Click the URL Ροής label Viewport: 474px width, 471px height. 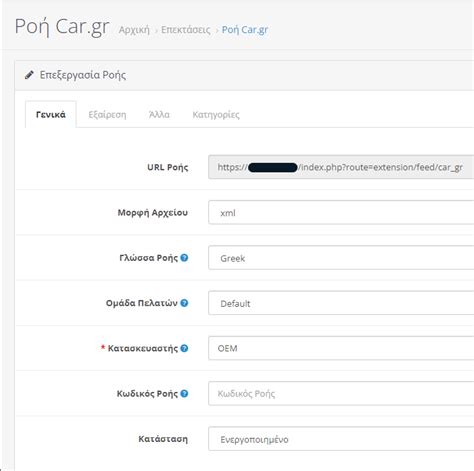168,167
